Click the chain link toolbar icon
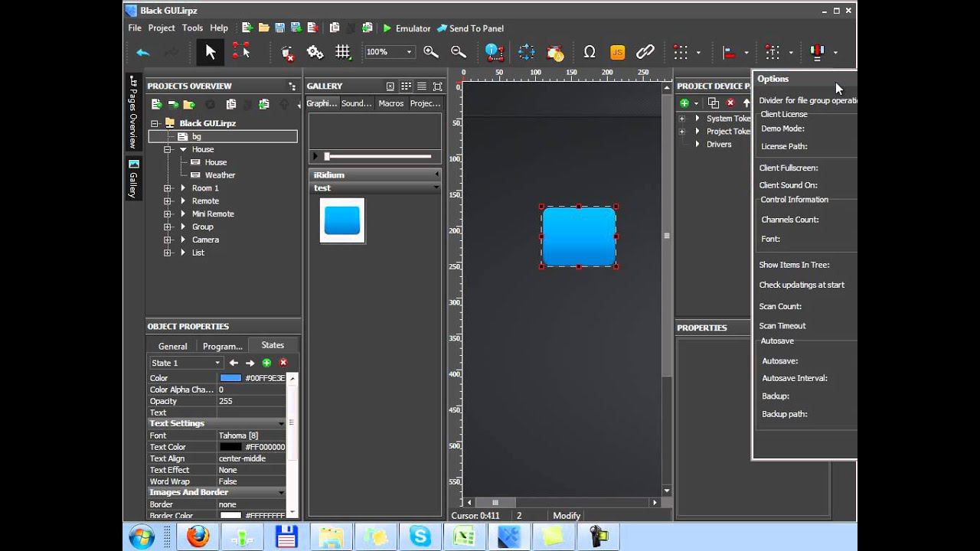Image resolution: width=980 pixels, height=551 pixels. pyautogui.click(x=645, y=52)
